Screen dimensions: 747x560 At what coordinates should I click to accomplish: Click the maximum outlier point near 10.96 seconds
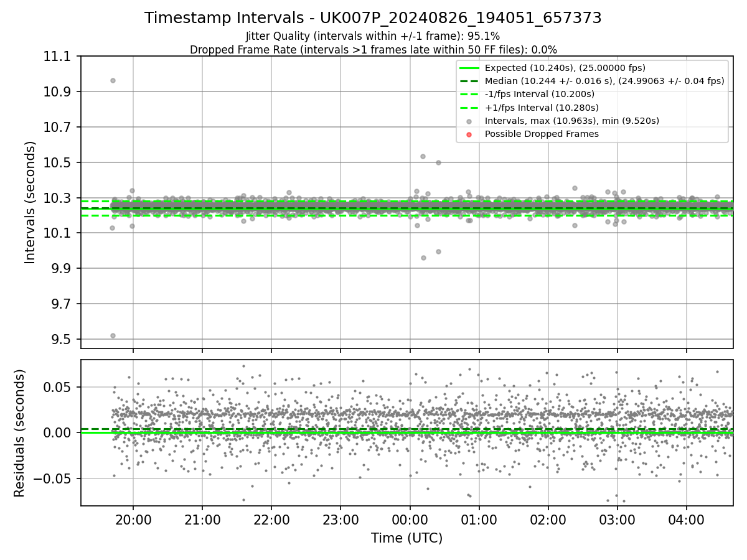click(113, 80)
